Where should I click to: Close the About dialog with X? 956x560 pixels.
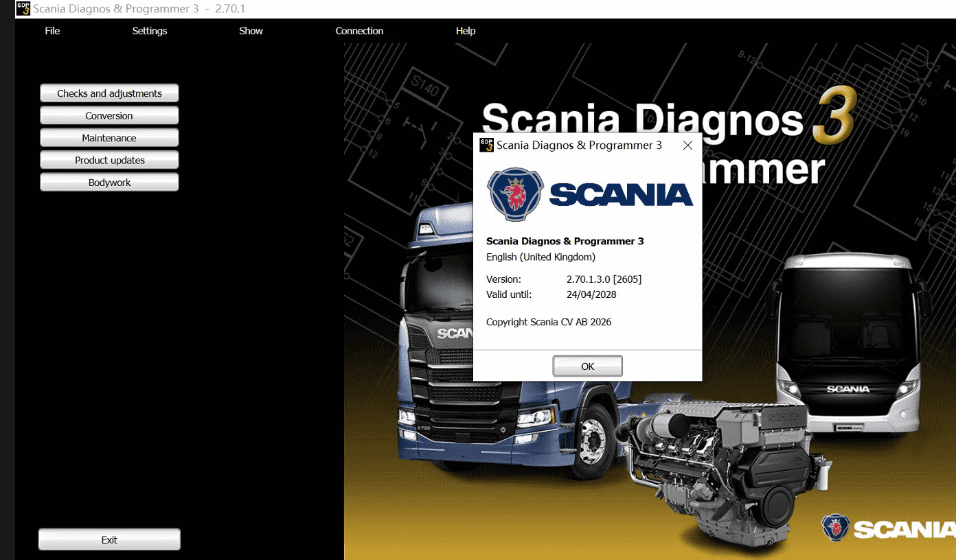[x=687, y=145]
